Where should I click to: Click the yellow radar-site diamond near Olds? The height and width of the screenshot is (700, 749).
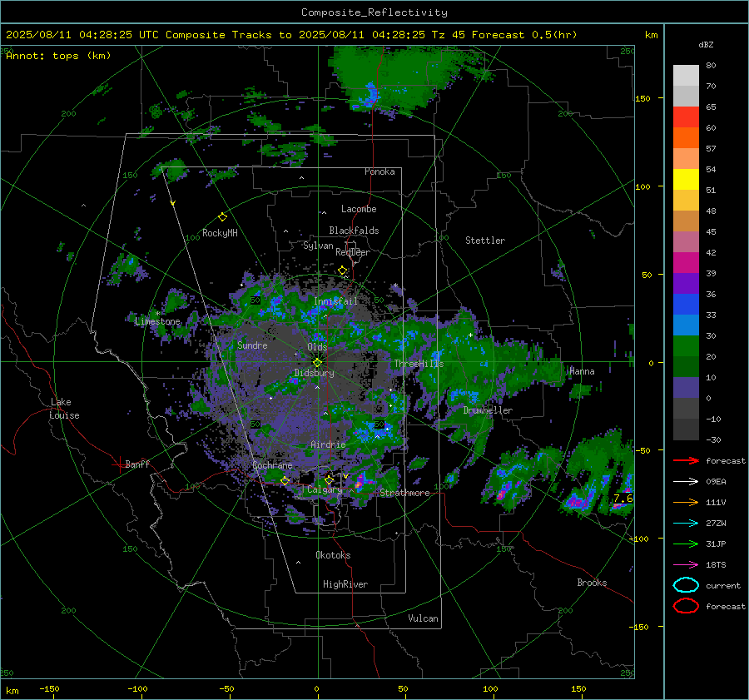click(317, 363)
